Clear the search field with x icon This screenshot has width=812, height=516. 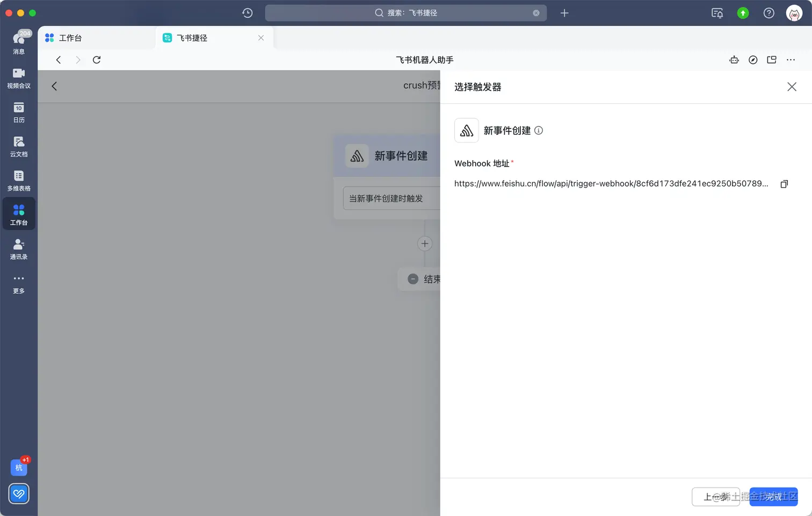point(536,13)
